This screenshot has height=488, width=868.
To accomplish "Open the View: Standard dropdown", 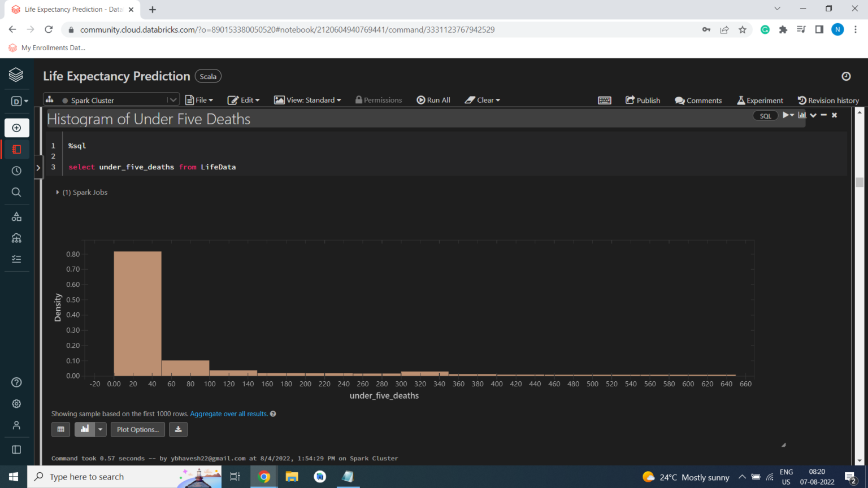I will [307, 100].
